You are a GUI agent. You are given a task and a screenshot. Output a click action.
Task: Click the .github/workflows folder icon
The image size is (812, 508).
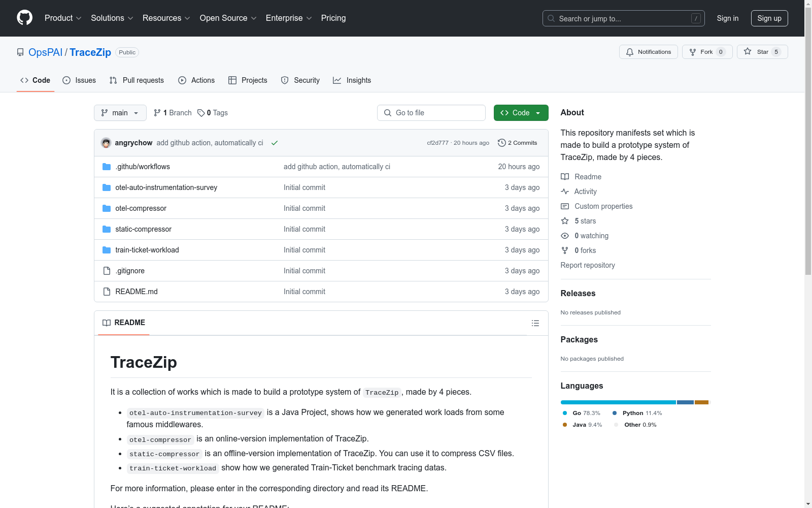pyautogui.click(x=107, y=167)
